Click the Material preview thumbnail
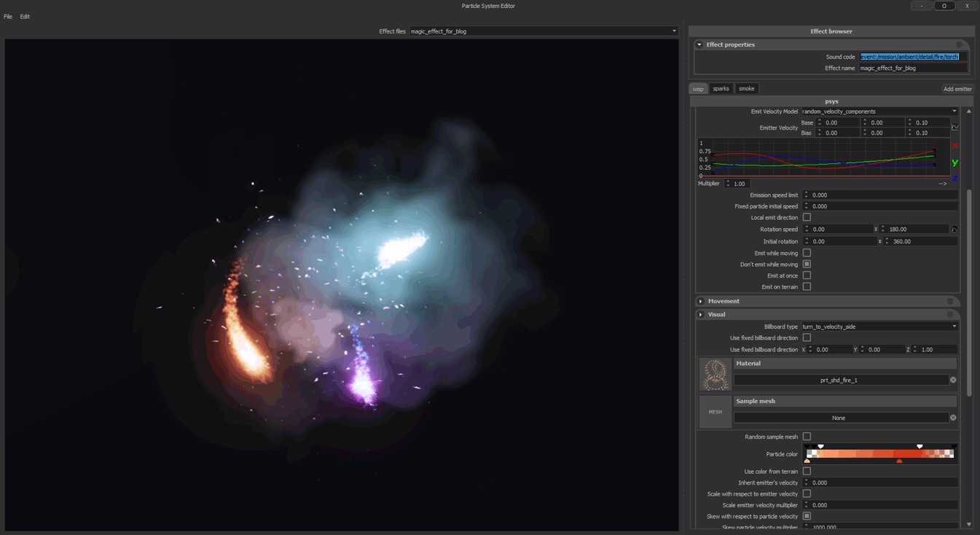The width and height of the screenshot is (980, 535). tap(715, 374)
